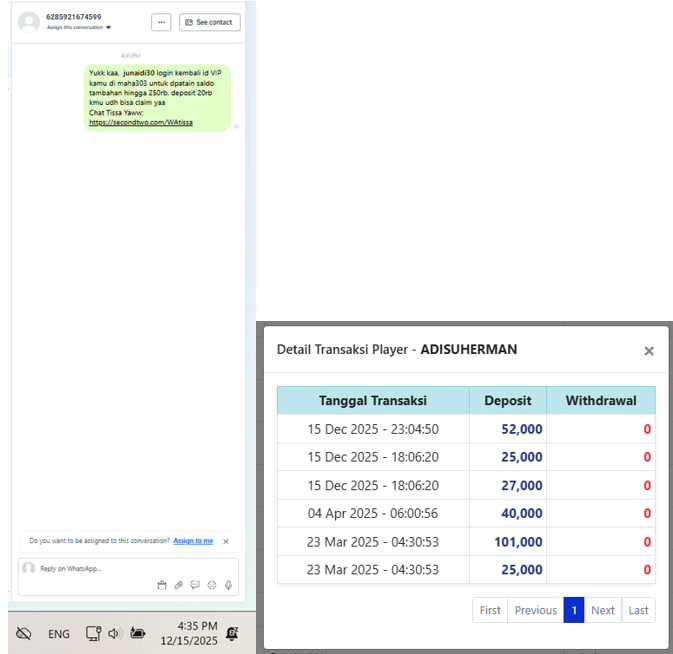This screenshot has width=673, height=654.
Task: Open the three-dots conversation options button
Action: coord(161,22)
